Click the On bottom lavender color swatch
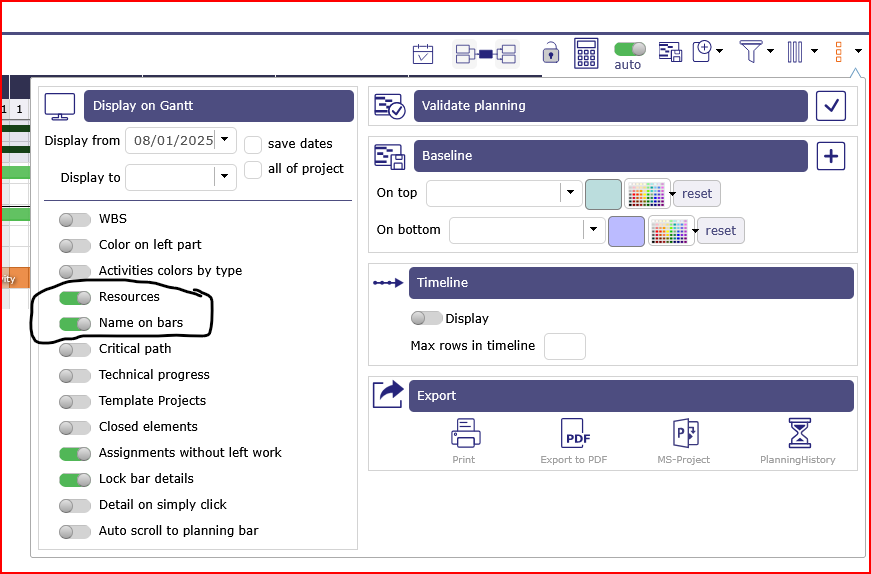The width and height of the screenshot is (871, 574). coord(626,231)
